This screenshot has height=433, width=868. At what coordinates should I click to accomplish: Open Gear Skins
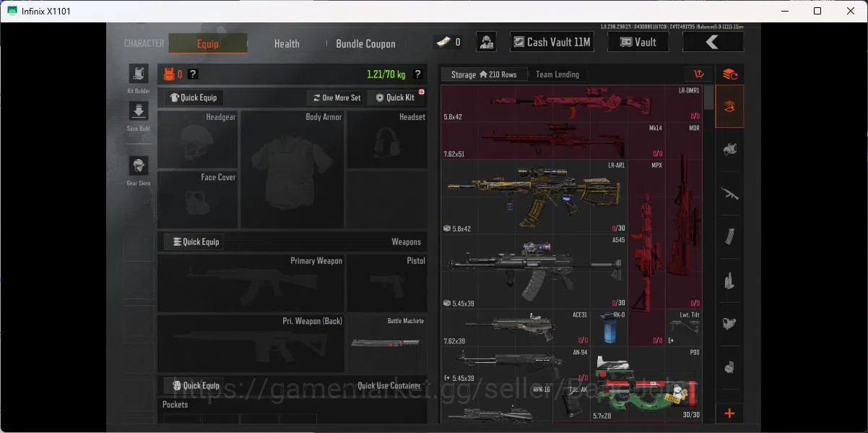pyautogui.click(x=138, y=166)
